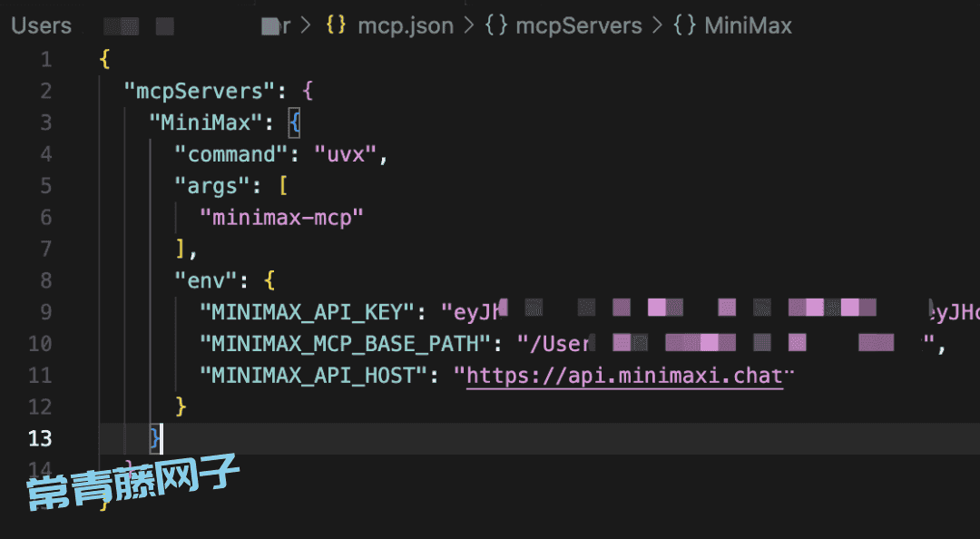
Task: Click line number 3 in the gutter
Action: point(45,122)
